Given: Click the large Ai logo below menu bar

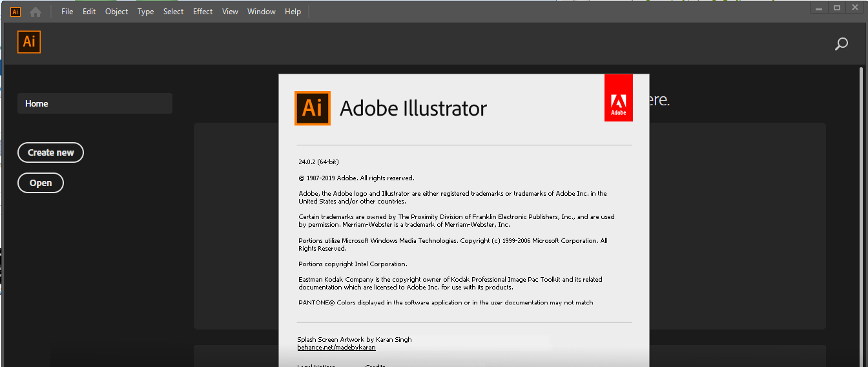Looking at the screenshot, I should pos(29,42).
